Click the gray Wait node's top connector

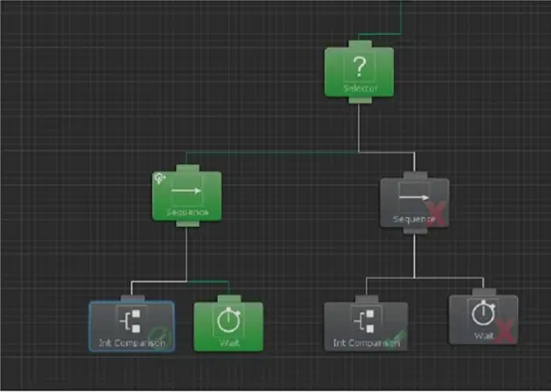(x=484, y=293)
